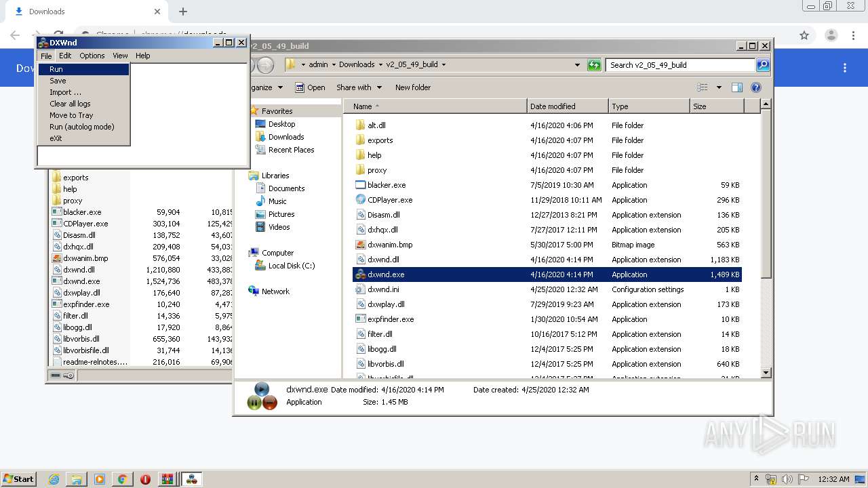Select the dxwnd.ini file icon
The image size is (868, 488).
[361, 289]
